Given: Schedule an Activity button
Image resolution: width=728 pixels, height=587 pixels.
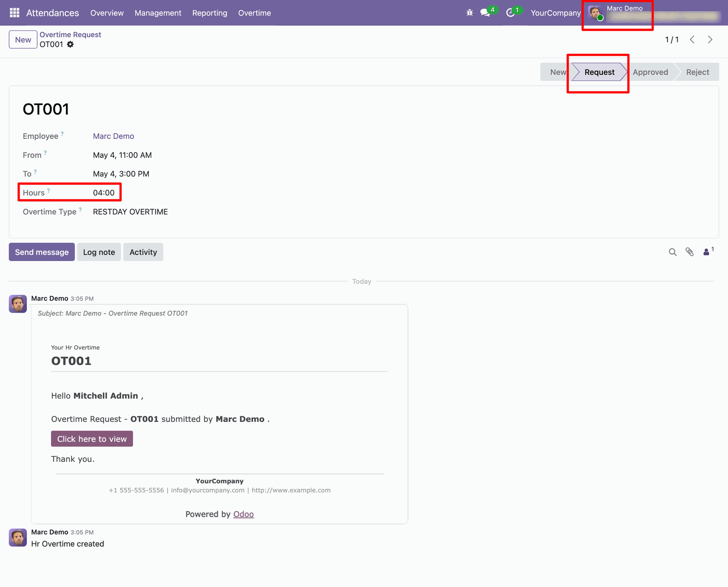Looking at the screenshot, I should coord(143,252).
